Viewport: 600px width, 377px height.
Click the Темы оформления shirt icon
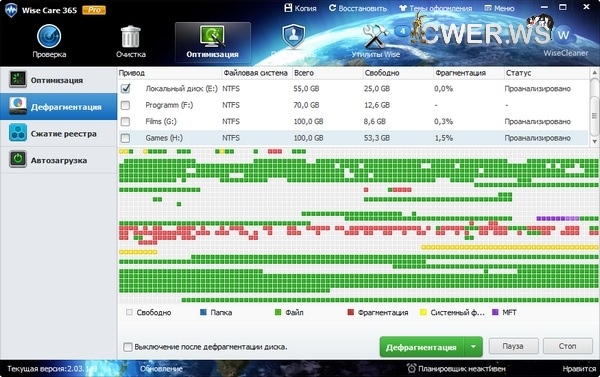pyautogui.click(x=403, y=8)
